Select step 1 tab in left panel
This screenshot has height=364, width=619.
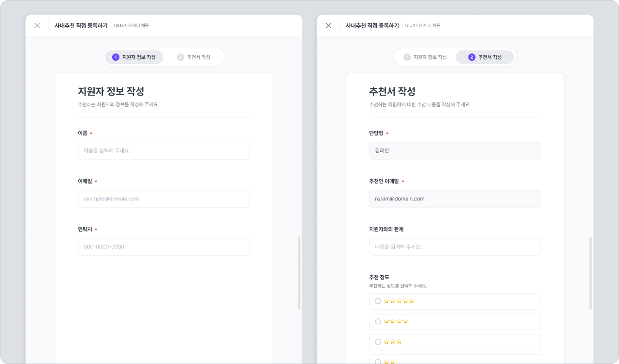[134, 57]
